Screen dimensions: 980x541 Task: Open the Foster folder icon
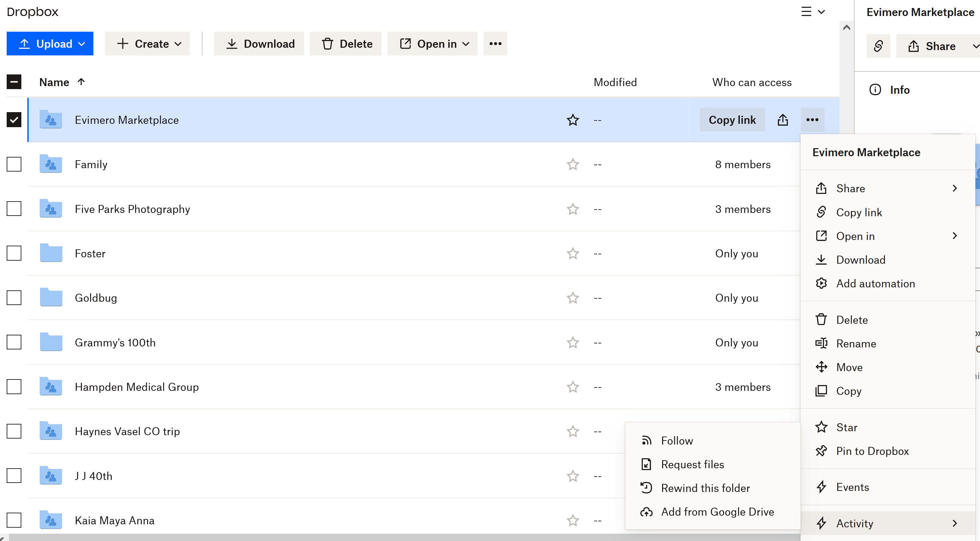tap(51, 253)
